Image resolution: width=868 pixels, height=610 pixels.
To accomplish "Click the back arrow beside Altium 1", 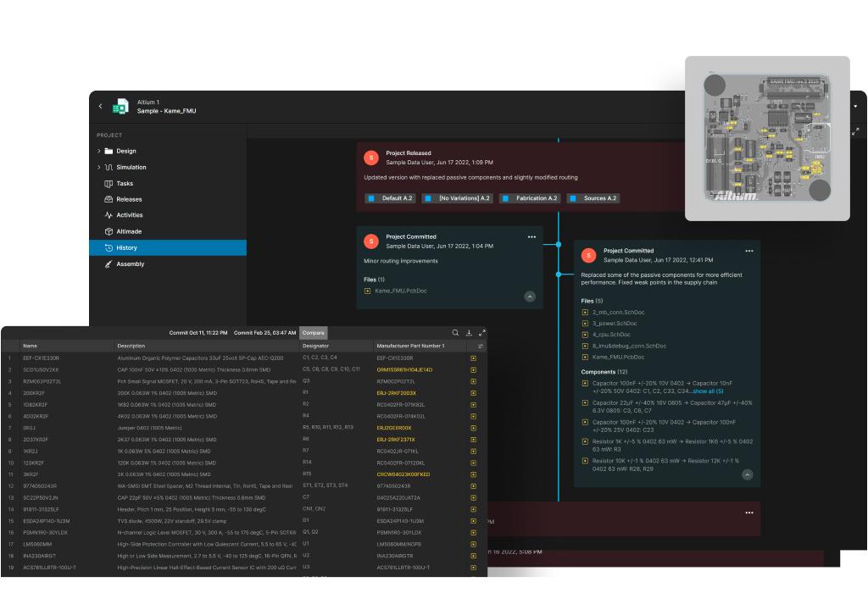I will (x=100, y=106).
